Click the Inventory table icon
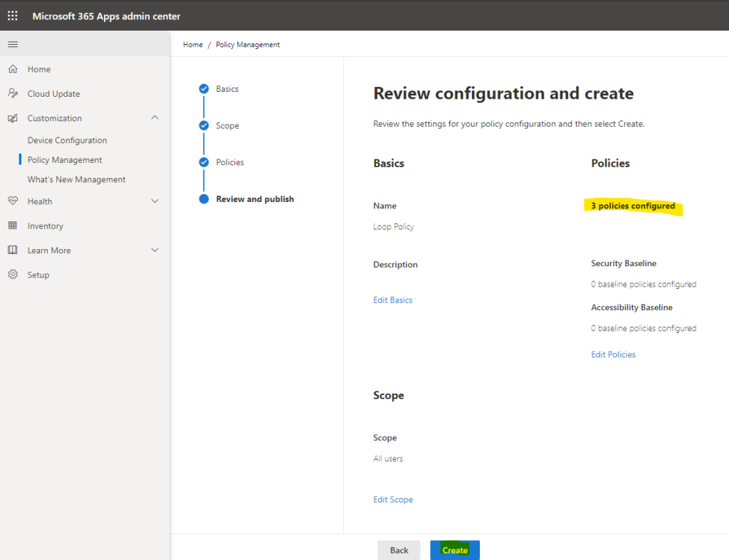 13,226
